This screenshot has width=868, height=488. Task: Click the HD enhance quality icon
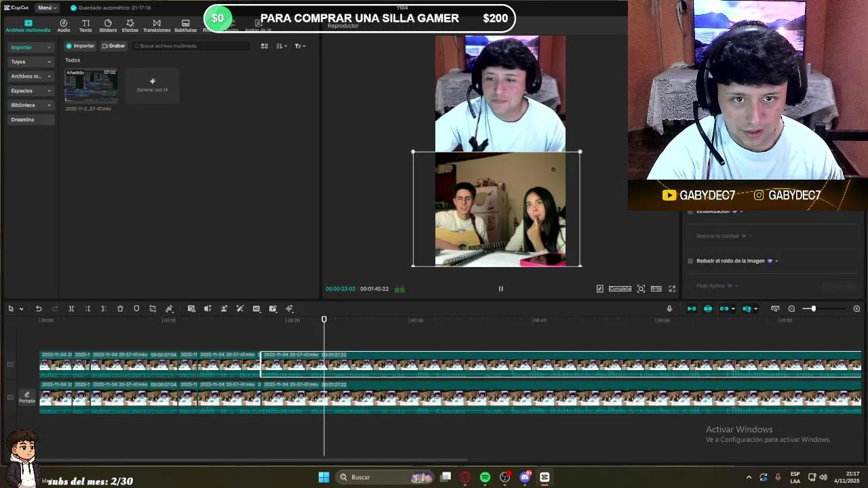[x=256, y=309]
